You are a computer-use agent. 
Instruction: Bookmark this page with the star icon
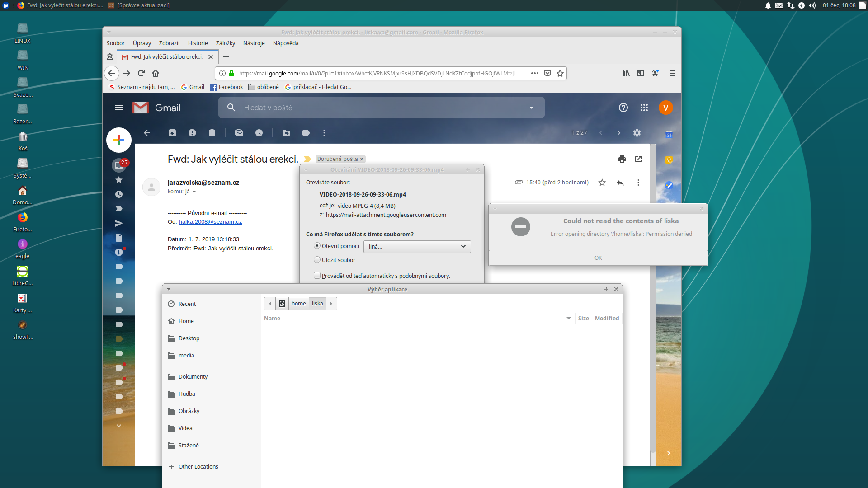click(560, 73)
